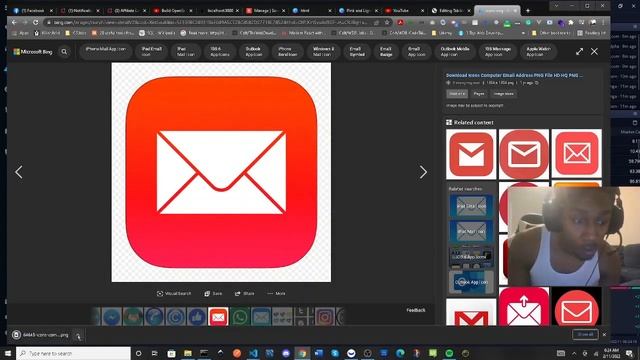The height and width of the screenshot is (360, 640).
Task: Select the Outlook Mobile App Icon chip
Action: tap(455, 51)
